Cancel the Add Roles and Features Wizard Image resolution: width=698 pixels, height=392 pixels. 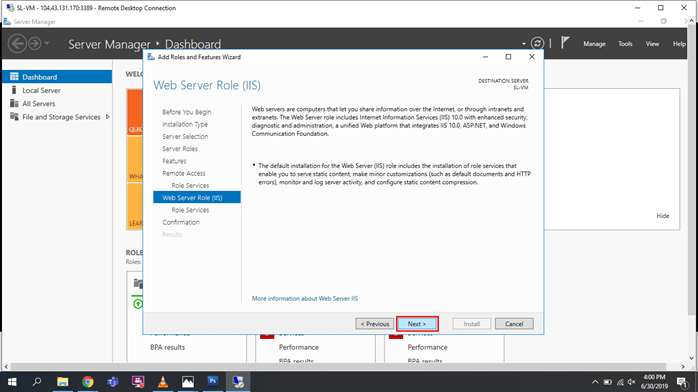point(514,323)
